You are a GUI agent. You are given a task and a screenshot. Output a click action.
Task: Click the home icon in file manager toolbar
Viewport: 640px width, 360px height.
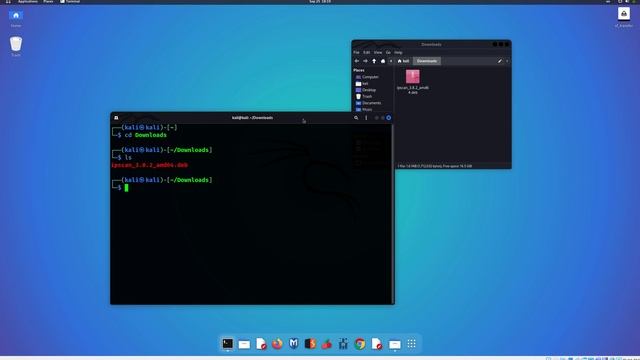[383, 61]
